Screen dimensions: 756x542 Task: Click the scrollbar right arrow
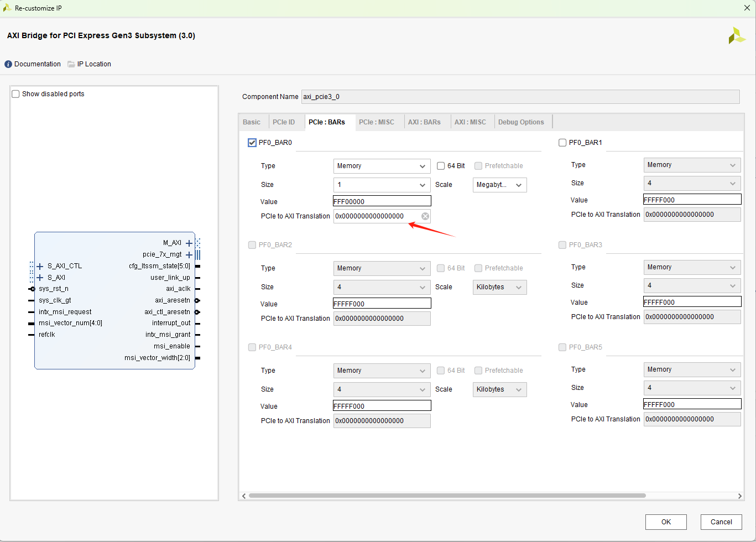pos(740,496)
